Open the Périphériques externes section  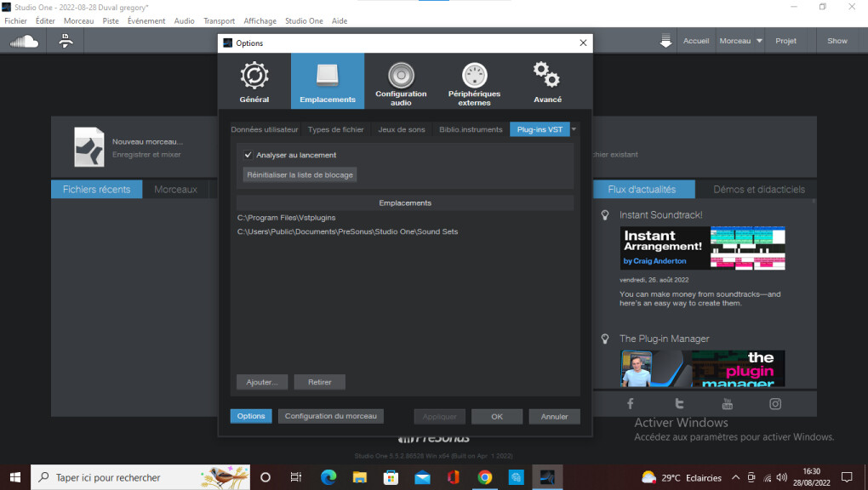coord(474,82)
